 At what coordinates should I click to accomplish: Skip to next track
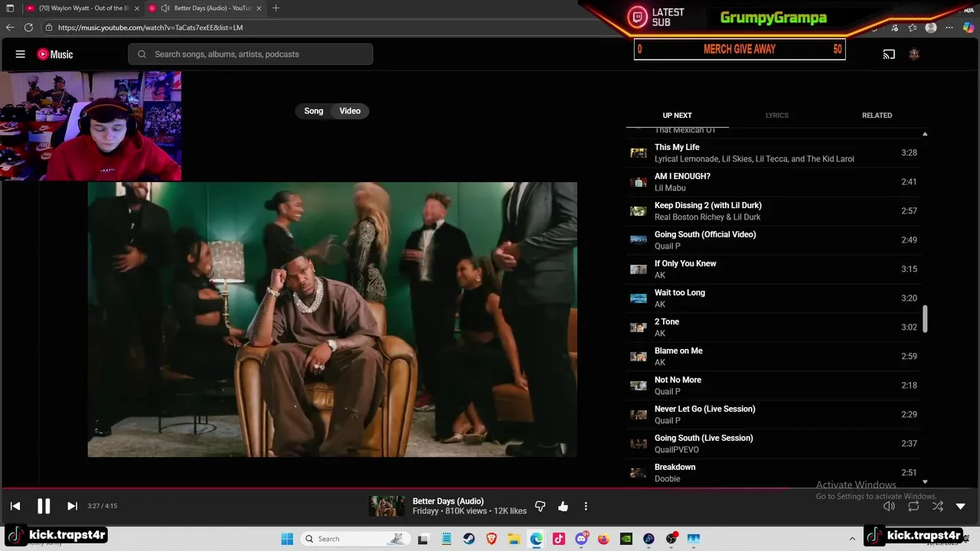pyautogui.click(x=72, y=506)
